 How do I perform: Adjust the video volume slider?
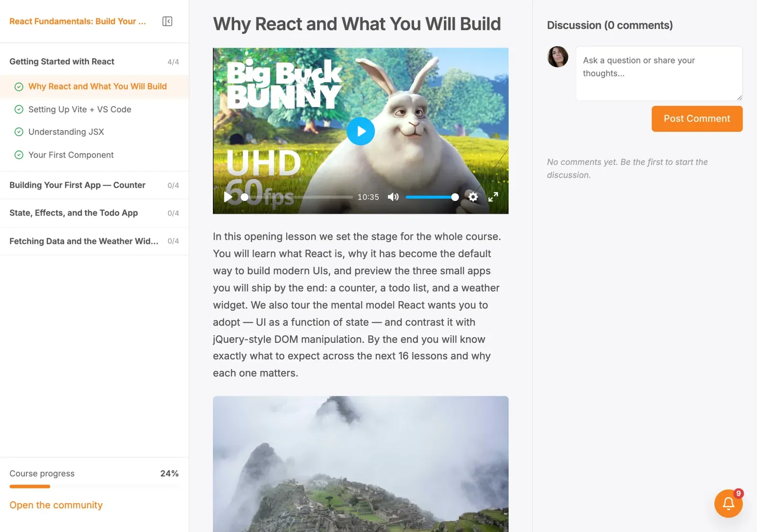432,197
